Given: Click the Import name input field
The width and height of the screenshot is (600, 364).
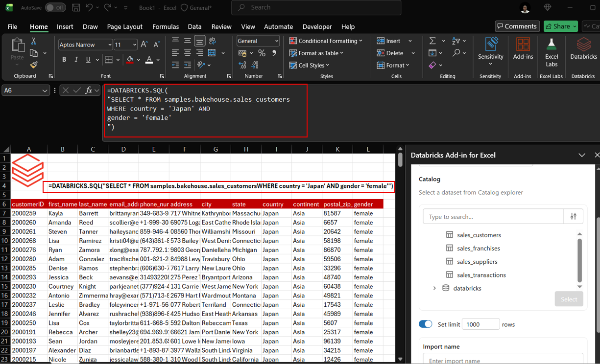Looking at the screenshot, I should coord(503,359).
